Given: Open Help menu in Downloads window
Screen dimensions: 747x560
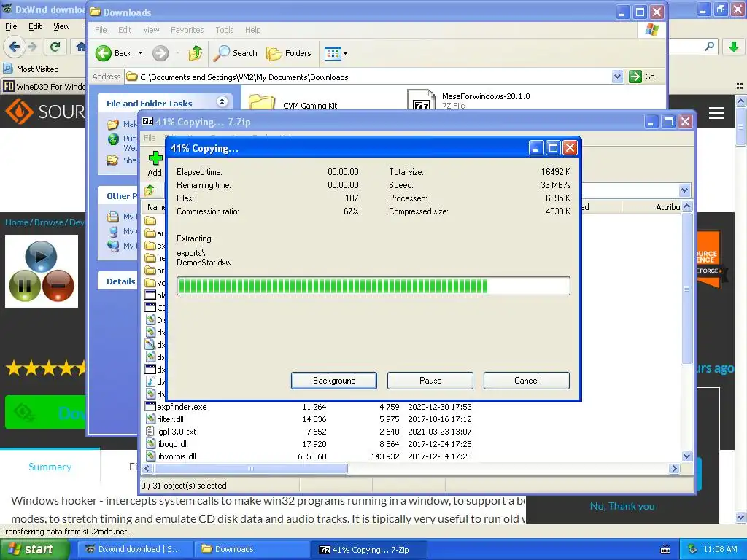Looking at the screenshot, I should [252, 30].
